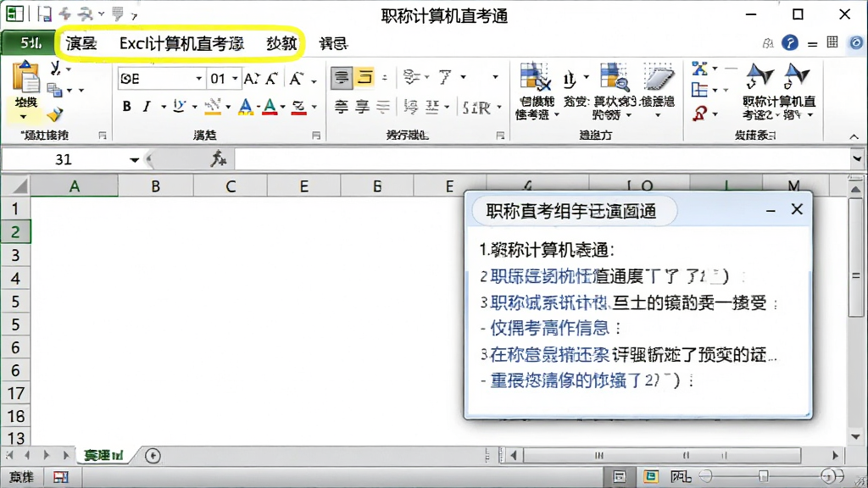Click the zoom in plus button
Viewport: 868px width, 488px height.
click(x=829, y=476)
